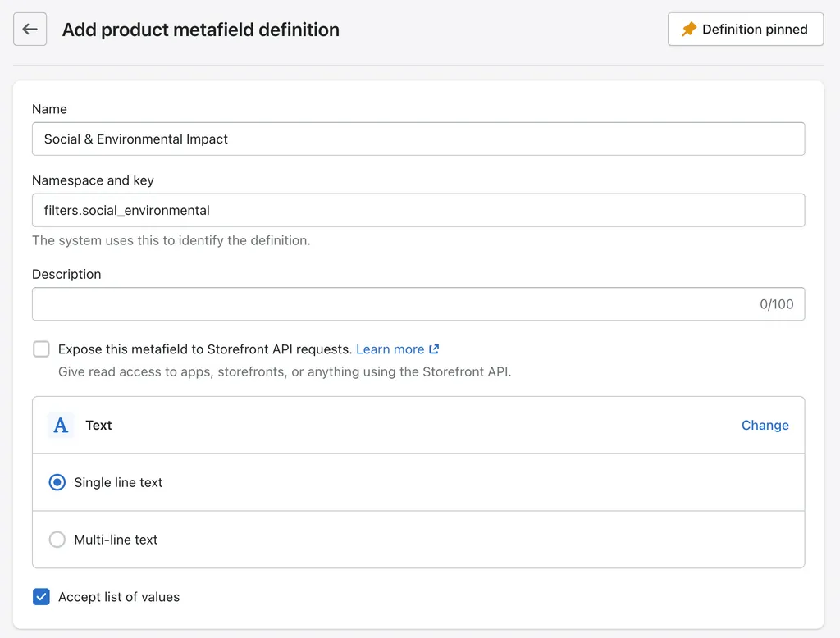Click the 'Name' field label
This screenshot has width=840, height=638.
[49, 109]
